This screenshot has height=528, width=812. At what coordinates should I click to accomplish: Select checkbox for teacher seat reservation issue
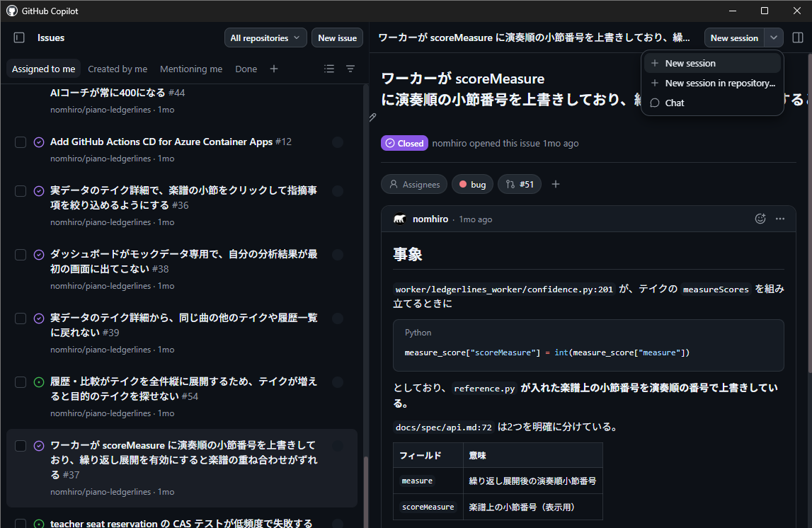click(21, 523)
